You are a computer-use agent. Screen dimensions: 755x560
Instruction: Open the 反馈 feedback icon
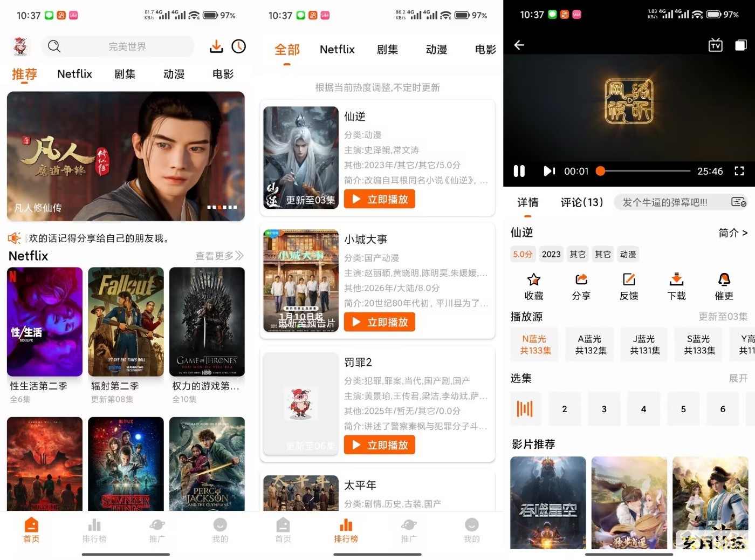[629, 279]
